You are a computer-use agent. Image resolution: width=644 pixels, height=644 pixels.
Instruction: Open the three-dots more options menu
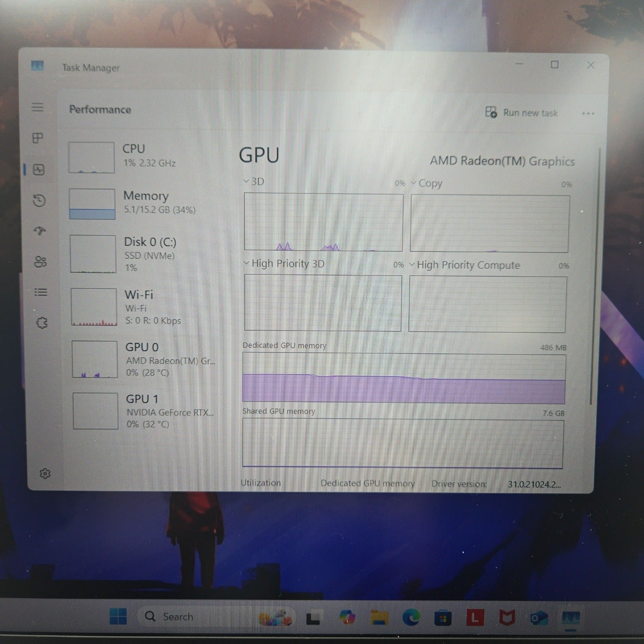pos(588,114)
